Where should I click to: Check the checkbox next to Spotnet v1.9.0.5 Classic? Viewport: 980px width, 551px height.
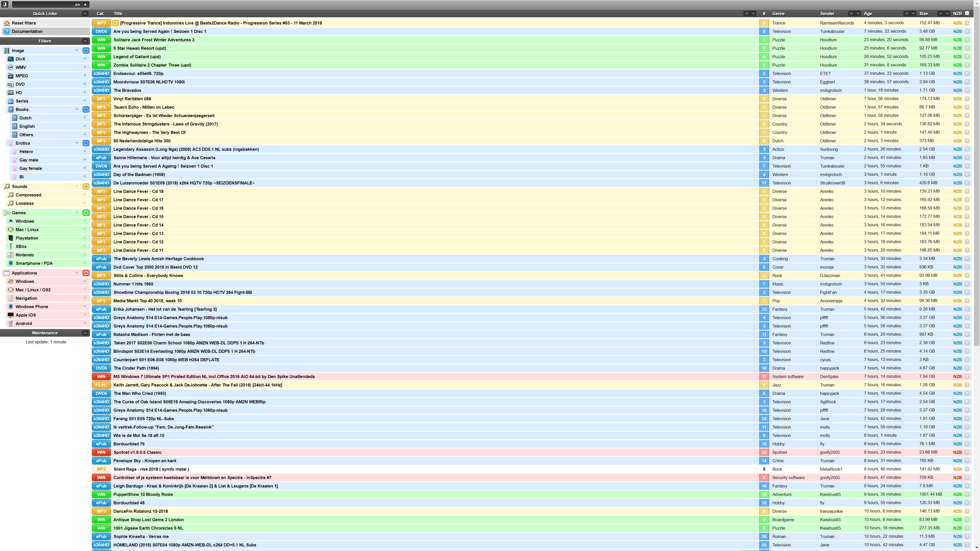[967, 452]
